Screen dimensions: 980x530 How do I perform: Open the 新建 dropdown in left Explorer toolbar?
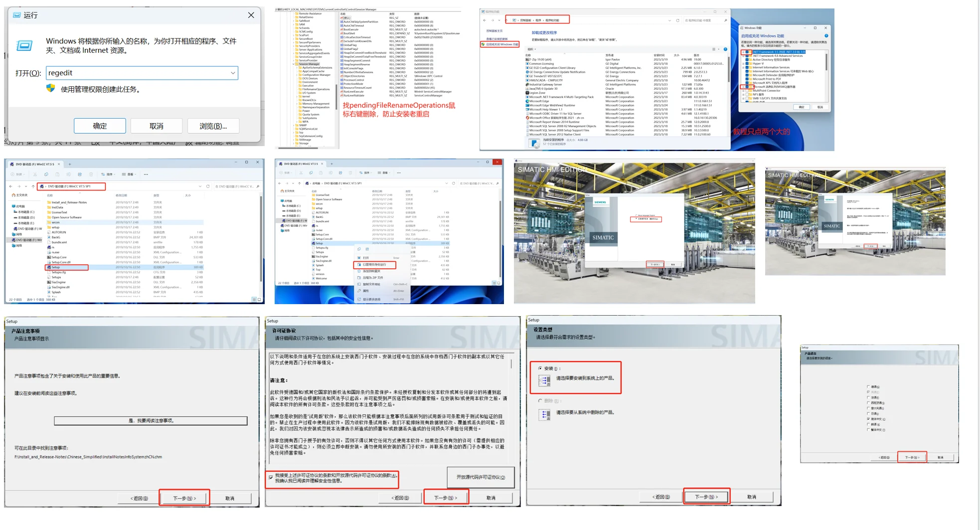point(18,175)
